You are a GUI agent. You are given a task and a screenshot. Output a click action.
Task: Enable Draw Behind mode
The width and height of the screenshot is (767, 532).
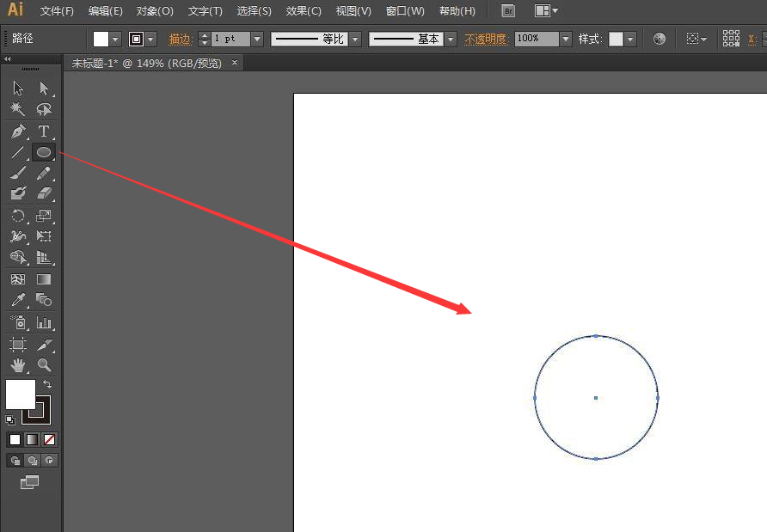point(33,460)
